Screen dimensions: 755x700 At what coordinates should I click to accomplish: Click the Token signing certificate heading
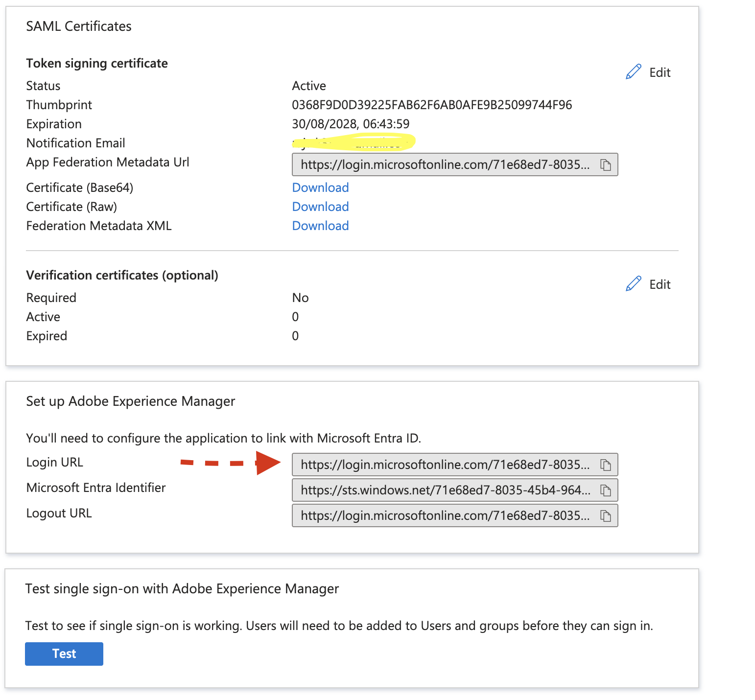coord(97,63)
